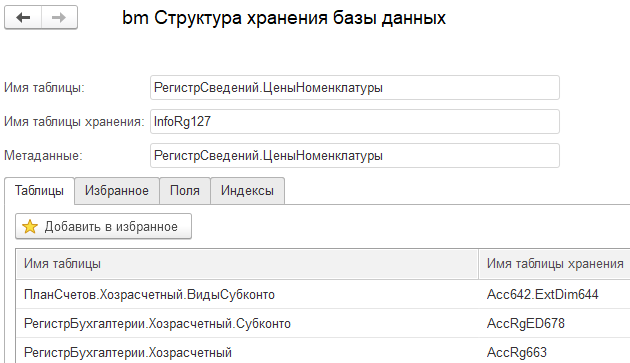Sort by Имя таблицы column header

[247, 264]
